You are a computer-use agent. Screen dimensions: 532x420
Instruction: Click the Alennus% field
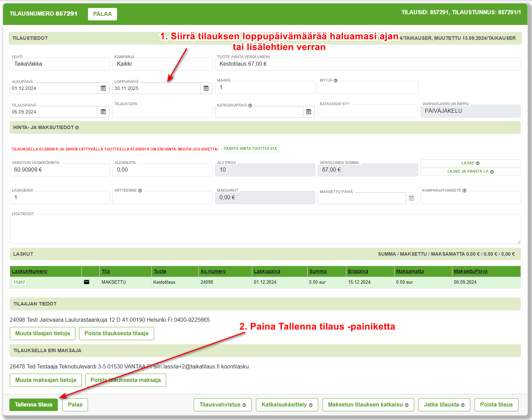(x=162, y=170)
